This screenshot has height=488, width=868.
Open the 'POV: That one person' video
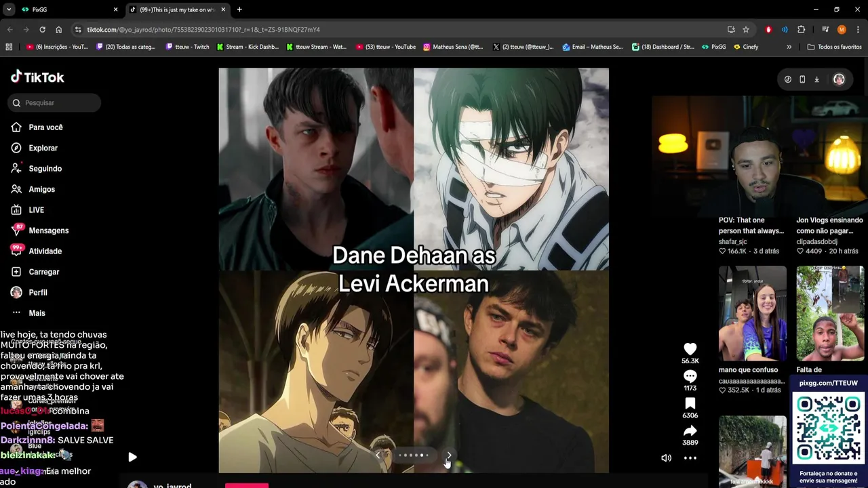tap(751, 225)
